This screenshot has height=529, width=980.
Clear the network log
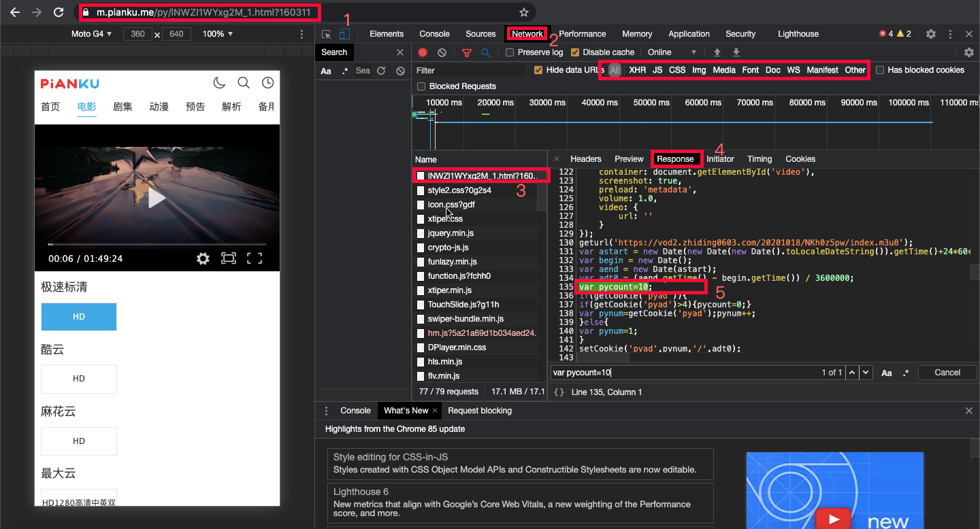coord(442,52)
